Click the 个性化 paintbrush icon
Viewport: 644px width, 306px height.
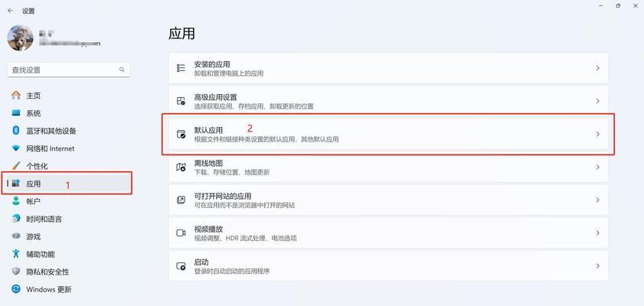point(16,166)
